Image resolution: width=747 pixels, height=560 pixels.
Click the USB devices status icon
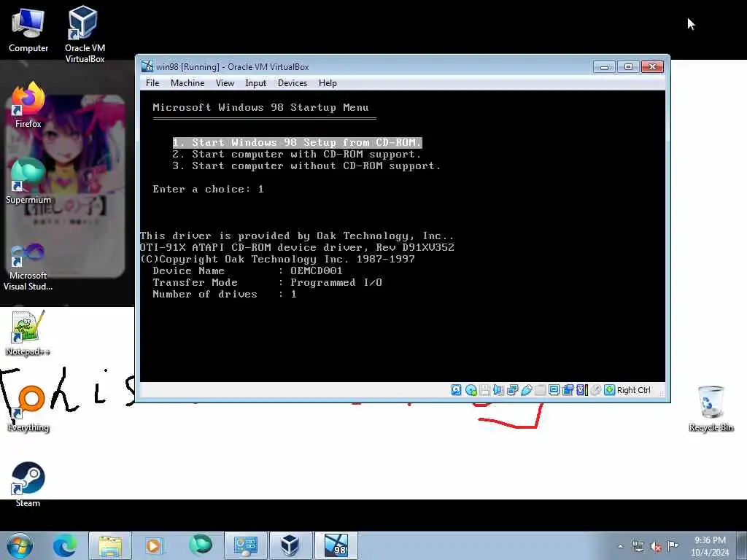(x=527, y=390)
